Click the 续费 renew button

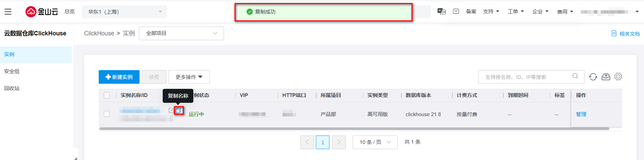click(x=154, y=77)
